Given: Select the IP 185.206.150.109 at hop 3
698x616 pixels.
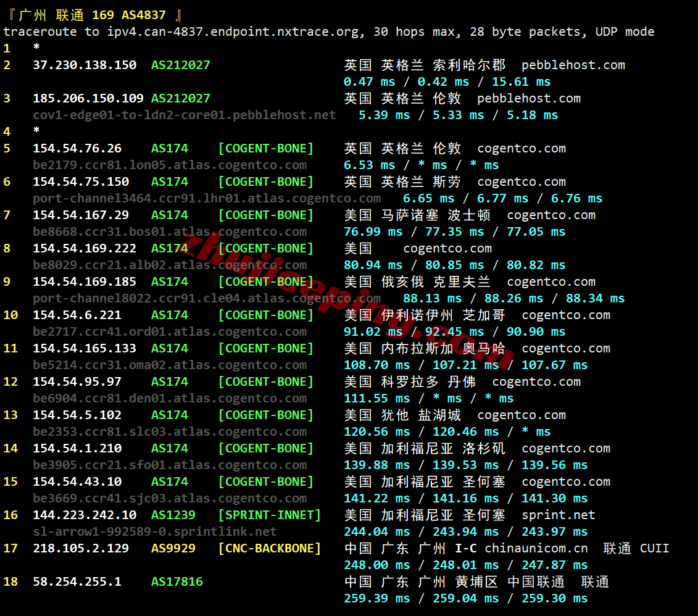Looking at the screenshot, I should [x=88, y=98].
